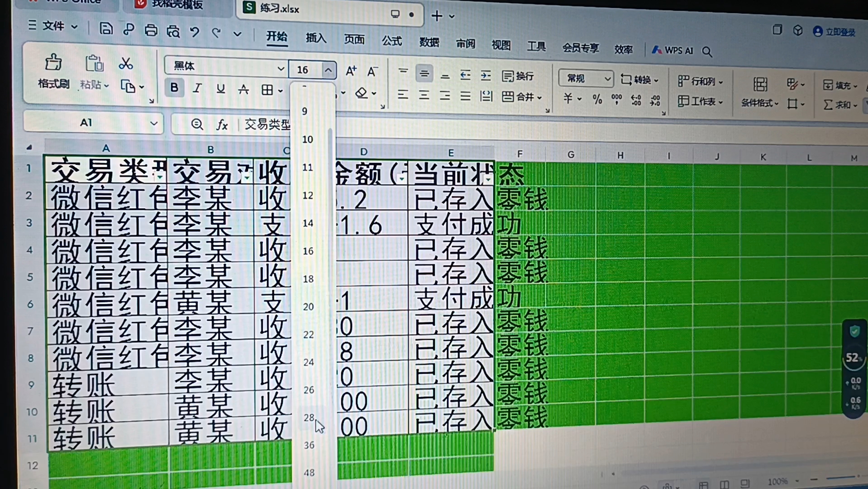This screenshot has height=489, width=868.
Task: Toggle Bold formatting button
Action: tap(174, 87)
